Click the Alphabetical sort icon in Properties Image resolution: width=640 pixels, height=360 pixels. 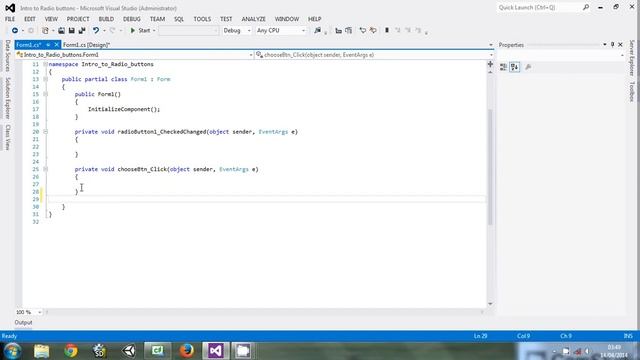(x=515, y=67)
